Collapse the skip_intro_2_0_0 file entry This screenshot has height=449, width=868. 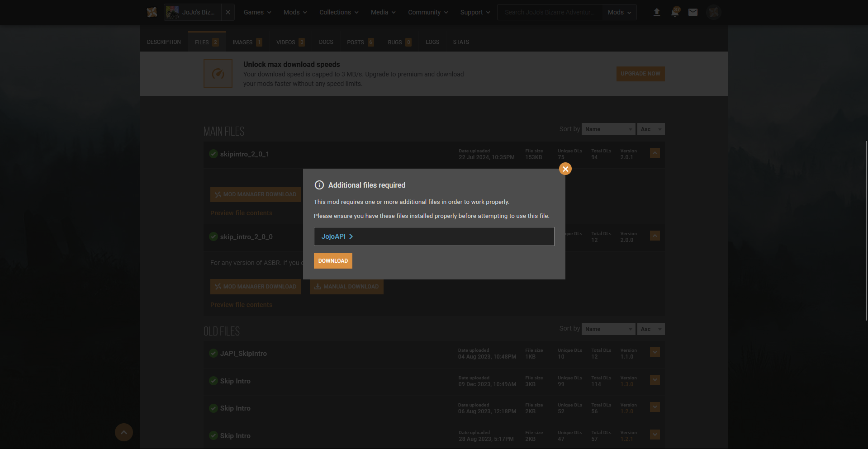(x=655, y=236)
